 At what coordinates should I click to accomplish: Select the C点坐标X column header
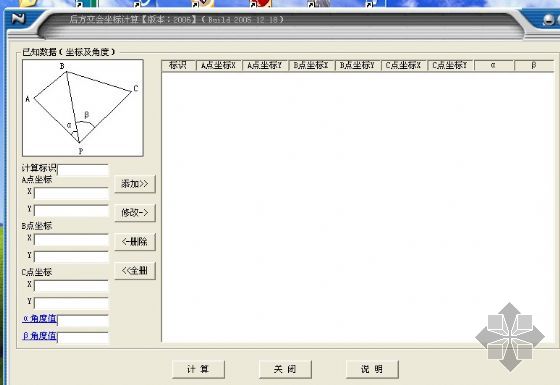coord(404,65)
